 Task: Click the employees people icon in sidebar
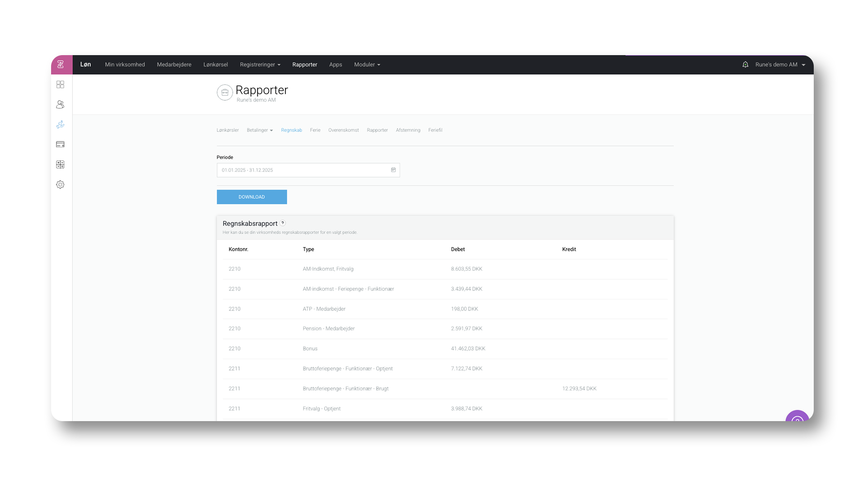[x=60, y=104]
